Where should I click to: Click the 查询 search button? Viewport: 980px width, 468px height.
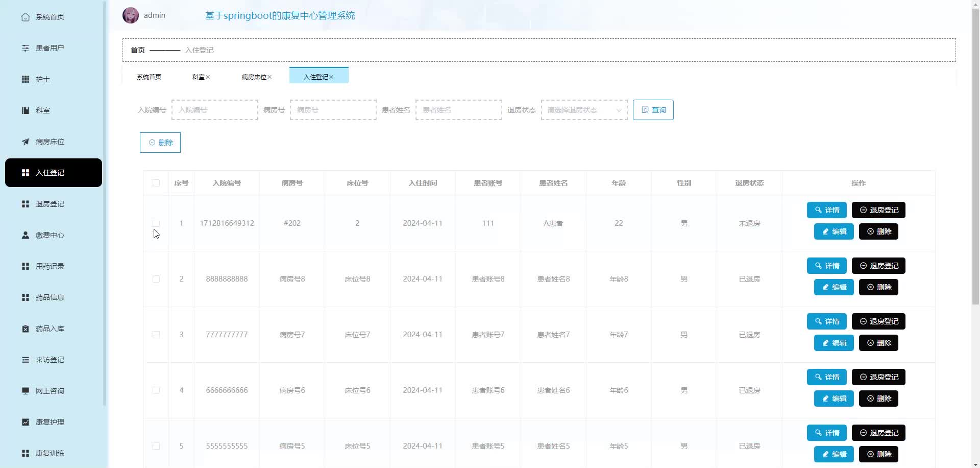coord(653,110)
